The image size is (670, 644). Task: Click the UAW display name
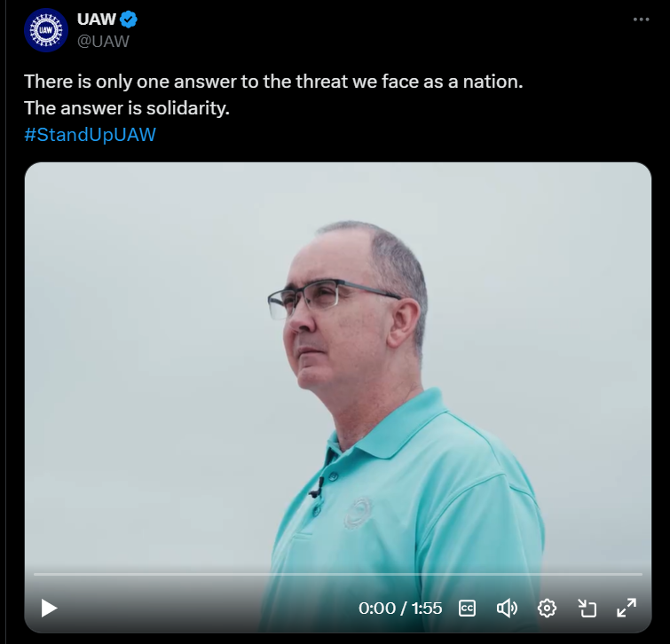[97, 20]
